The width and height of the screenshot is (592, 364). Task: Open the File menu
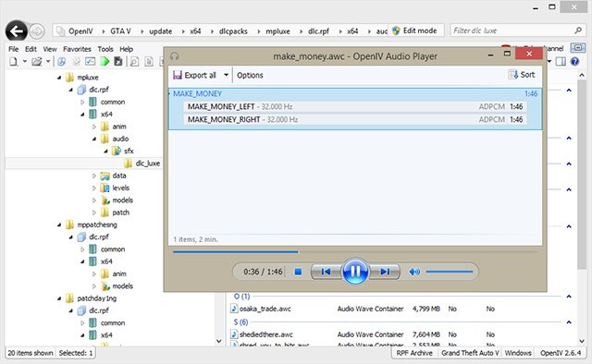click(14, 49)
